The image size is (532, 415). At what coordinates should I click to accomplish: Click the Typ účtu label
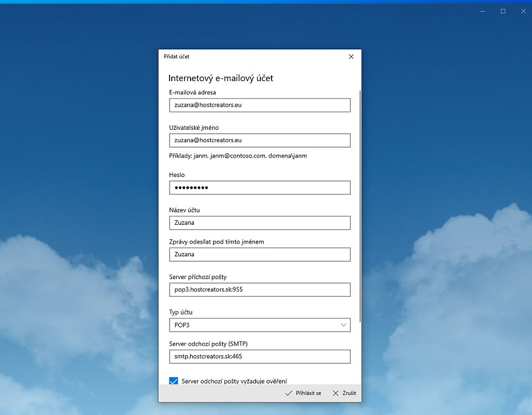click(x=181, y=312)
